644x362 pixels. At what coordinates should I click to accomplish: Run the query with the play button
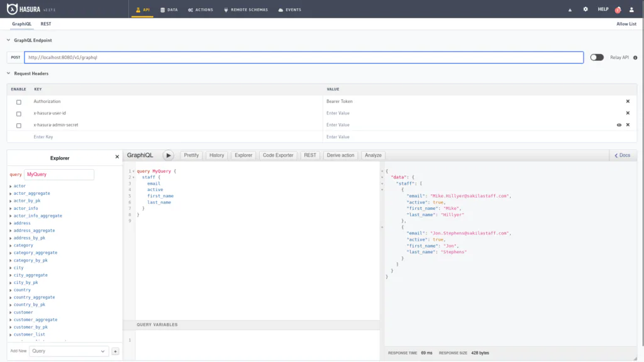169,156
